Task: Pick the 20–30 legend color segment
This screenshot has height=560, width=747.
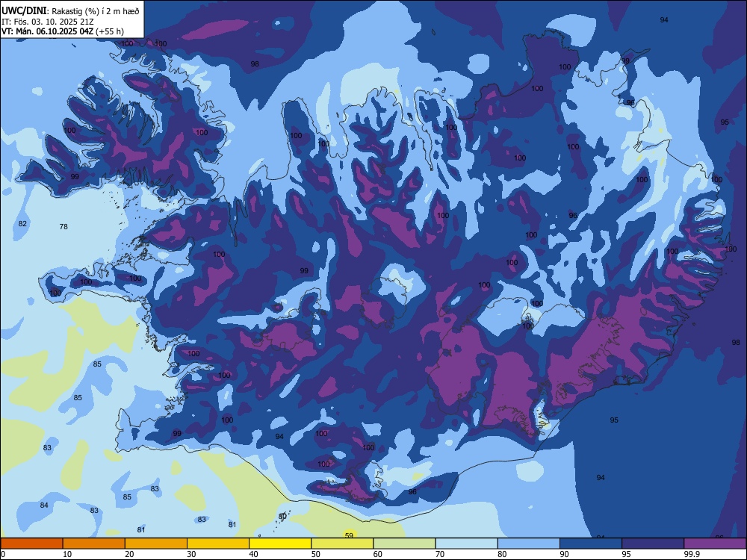Action: coord(156,544)
